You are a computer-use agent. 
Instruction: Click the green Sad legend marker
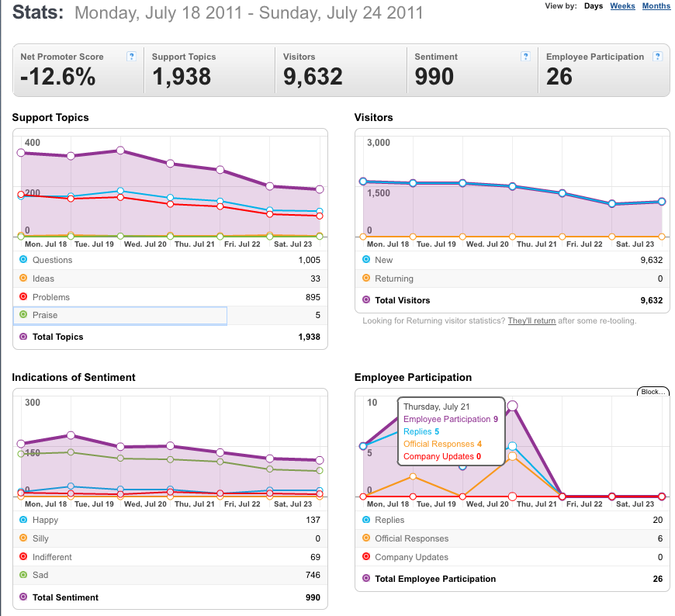(x=23, y=575)
